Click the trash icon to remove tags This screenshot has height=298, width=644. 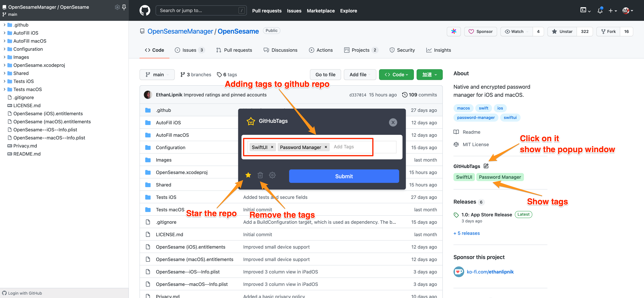[260, 175]
